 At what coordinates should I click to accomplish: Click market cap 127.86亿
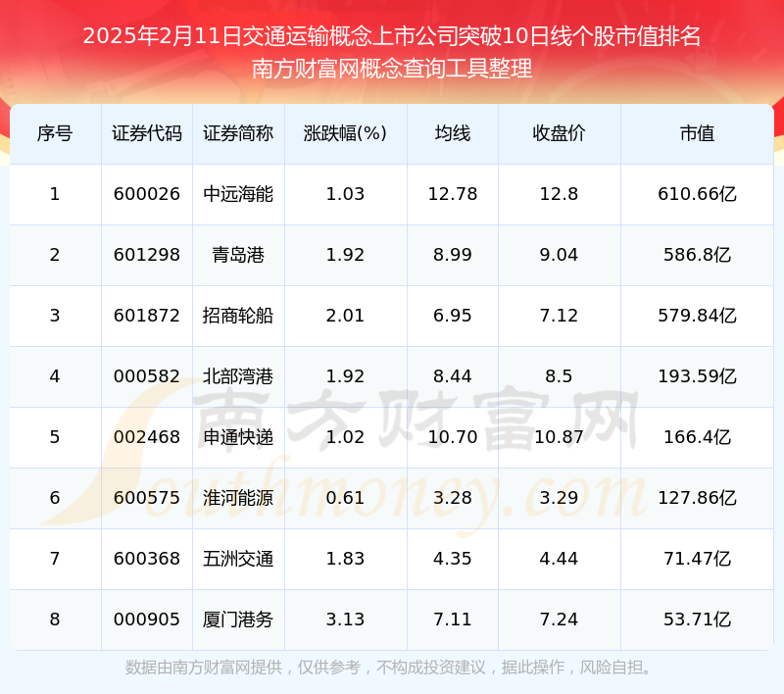697,498
